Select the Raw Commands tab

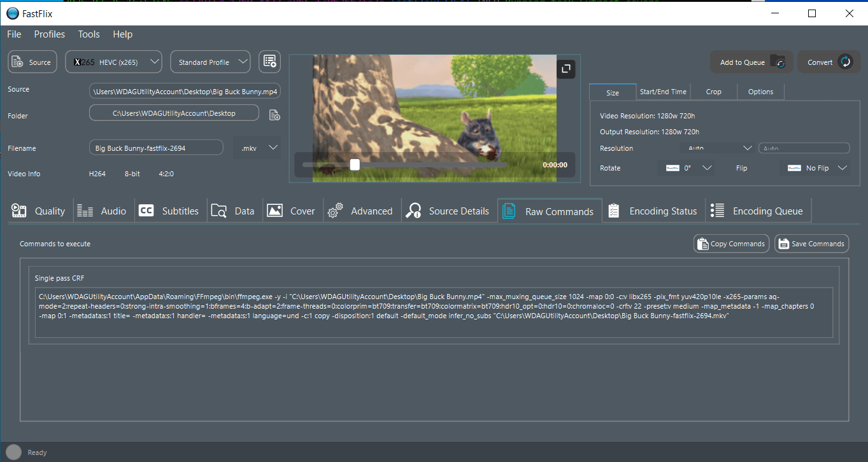pyautogui.click(x=550, y=211)
